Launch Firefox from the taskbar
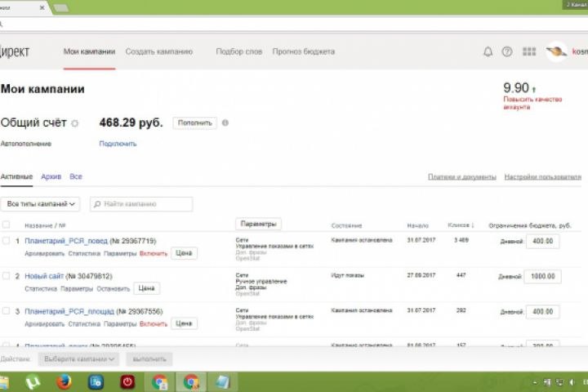The height and width of the screenshot is (392, 588). pos(65,382)
